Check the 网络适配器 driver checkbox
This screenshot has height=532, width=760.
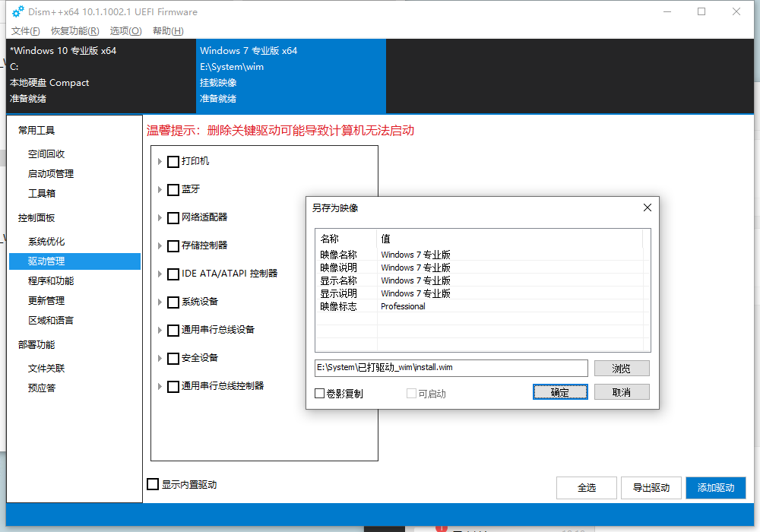point(173,217)
